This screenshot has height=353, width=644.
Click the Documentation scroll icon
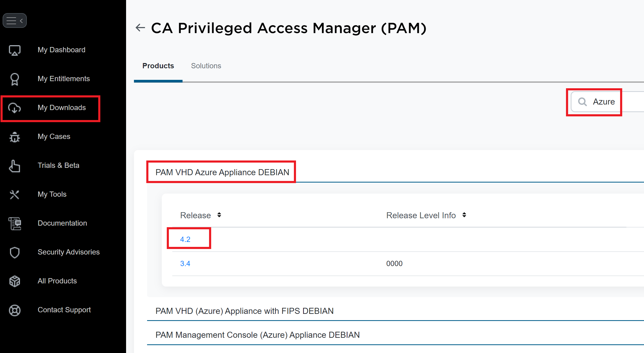click(15, 224)
